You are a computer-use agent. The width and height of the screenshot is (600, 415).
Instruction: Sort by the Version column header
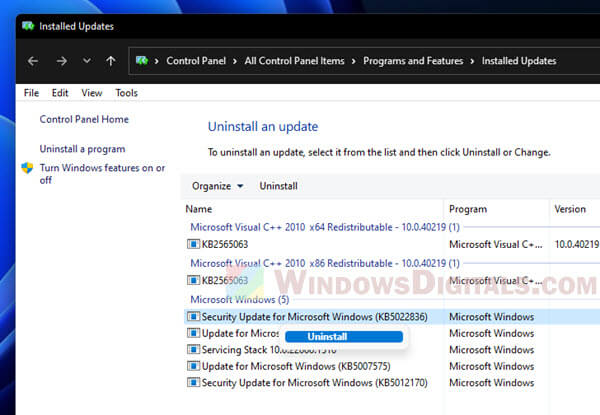pos(570,209)
